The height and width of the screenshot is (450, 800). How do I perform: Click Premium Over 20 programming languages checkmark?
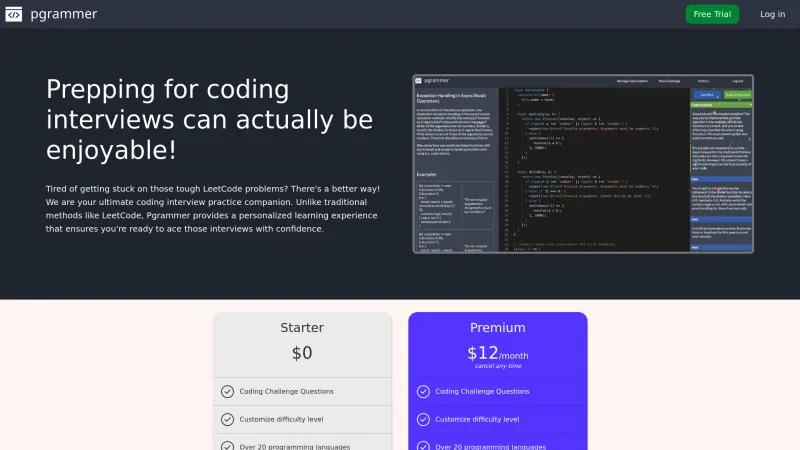pos(423,445)
